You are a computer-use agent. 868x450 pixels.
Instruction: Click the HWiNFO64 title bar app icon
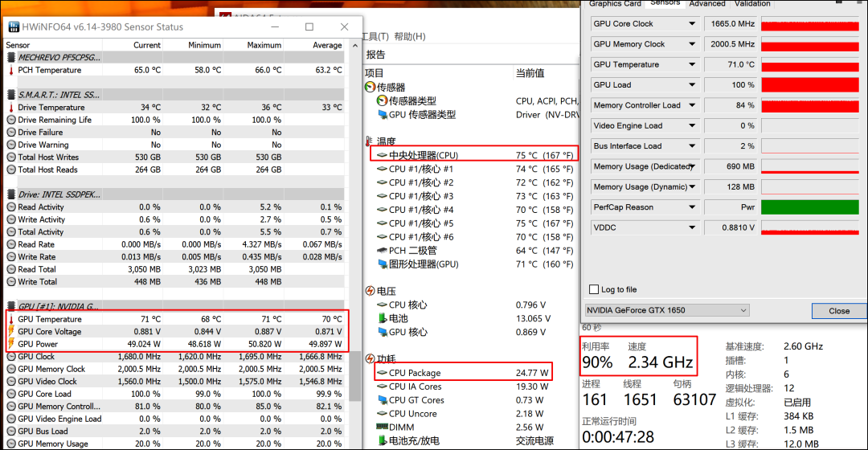click(x=14, y=27)
